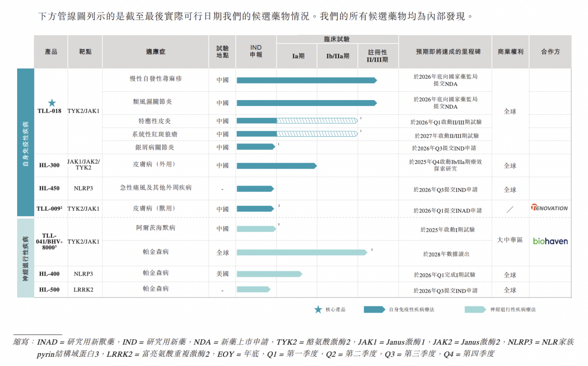This screenshot has width=588, height=366.
Task: Select the 產品 column header
Action: coord(51,52)
